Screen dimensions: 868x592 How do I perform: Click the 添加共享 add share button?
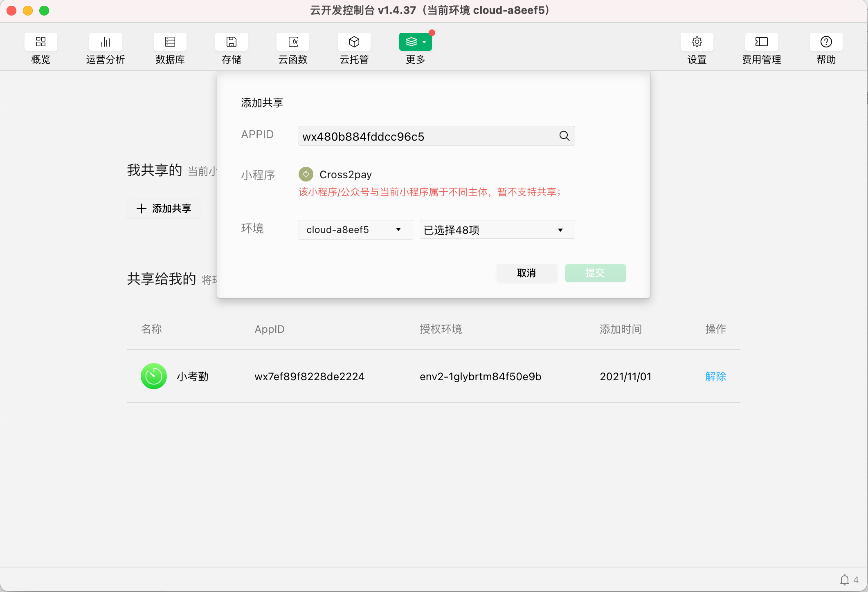(x=164, y=209)
